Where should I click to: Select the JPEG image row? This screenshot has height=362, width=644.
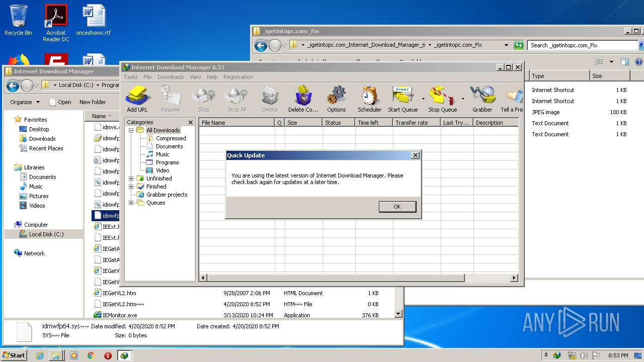pyautogui.click(x=579, y=112)
